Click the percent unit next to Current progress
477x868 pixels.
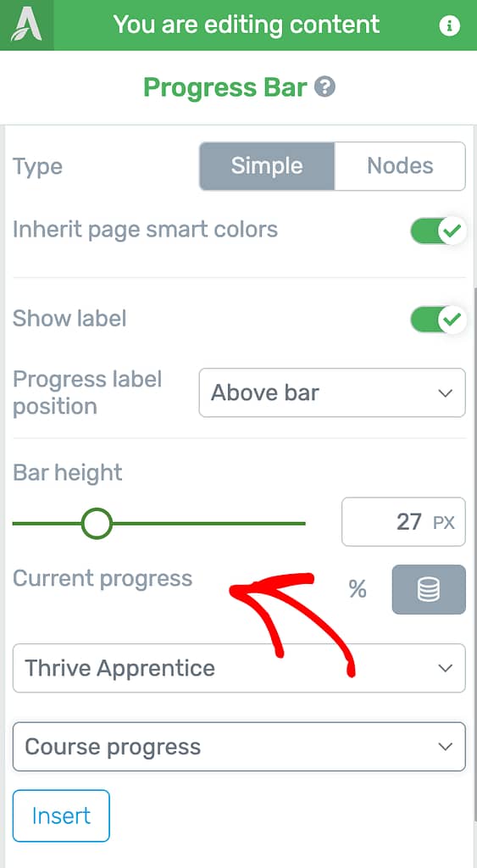358,590
